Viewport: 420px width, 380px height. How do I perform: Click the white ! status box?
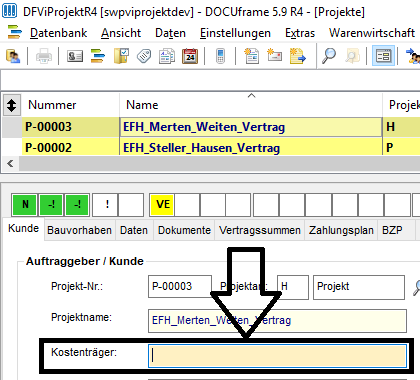(105, 204)
